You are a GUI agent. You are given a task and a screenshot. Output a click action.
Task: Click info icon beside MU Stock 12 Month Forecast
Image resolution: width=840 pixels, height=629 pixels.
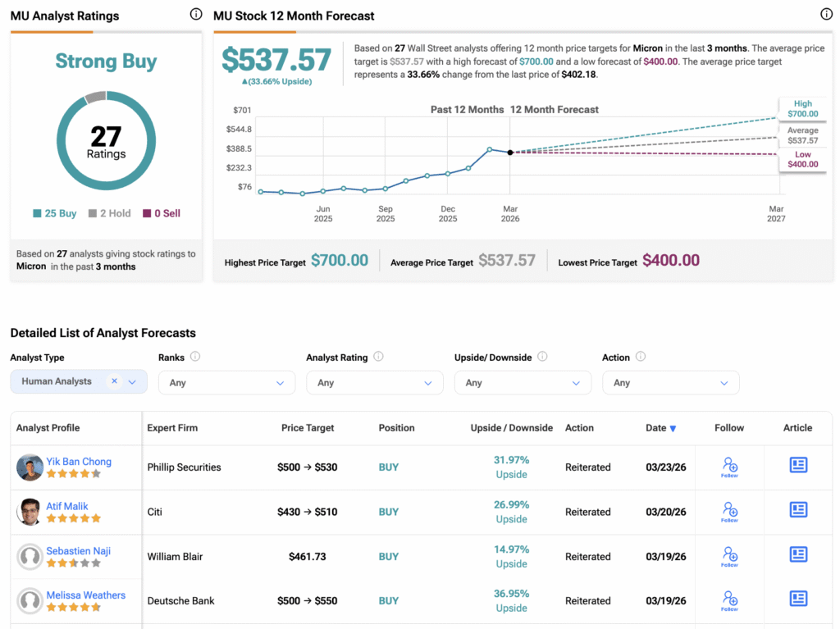click(x=826, y=15)
